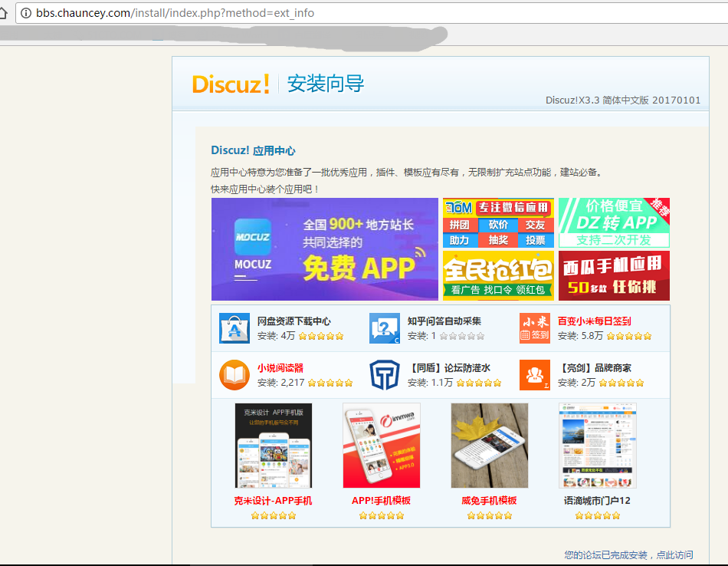Open 百变小米每日签到 link

[595, 321]
